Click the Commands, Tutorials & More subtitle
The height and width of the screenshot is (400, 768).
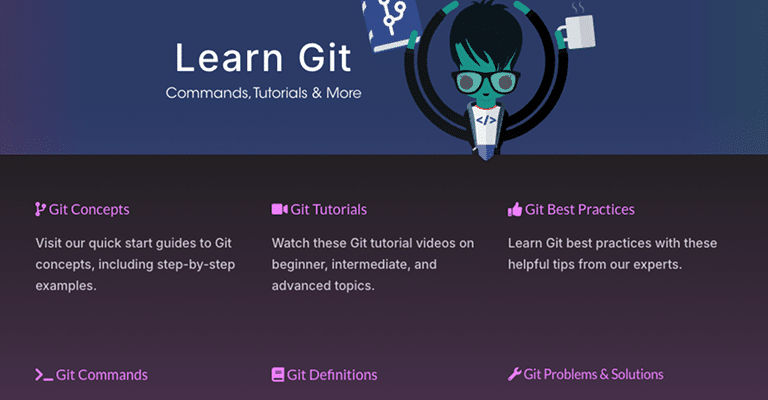click(x=264, y=93)
